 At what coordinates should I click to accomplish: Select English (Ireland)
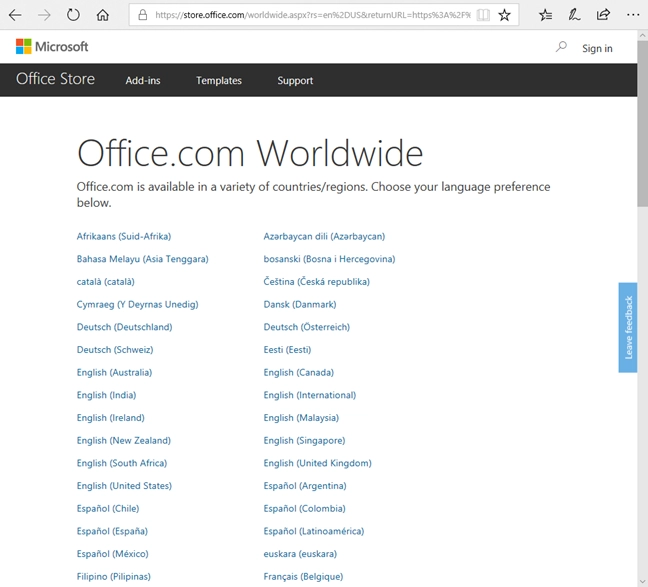click(111, 418)
